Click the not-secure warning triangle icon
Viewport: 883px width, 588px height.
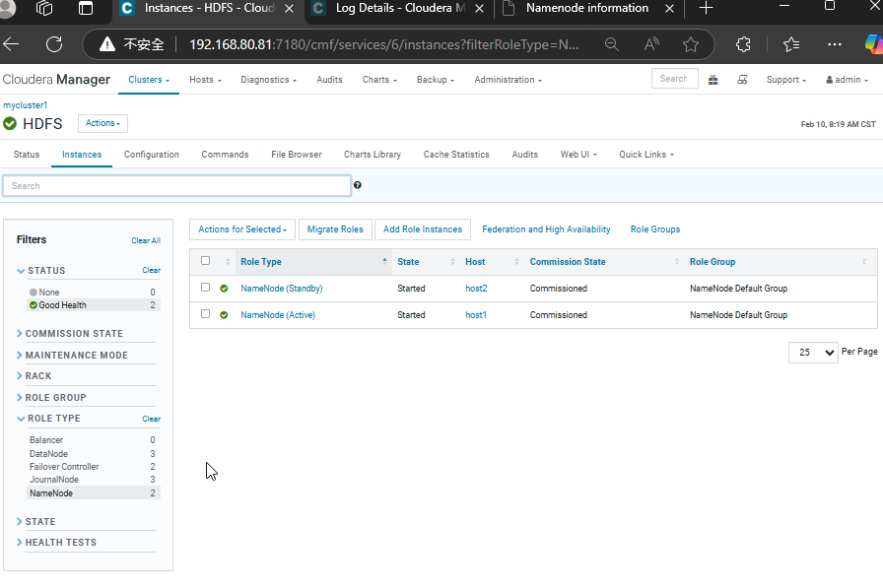pyautogui.click(x=107, y=44)
